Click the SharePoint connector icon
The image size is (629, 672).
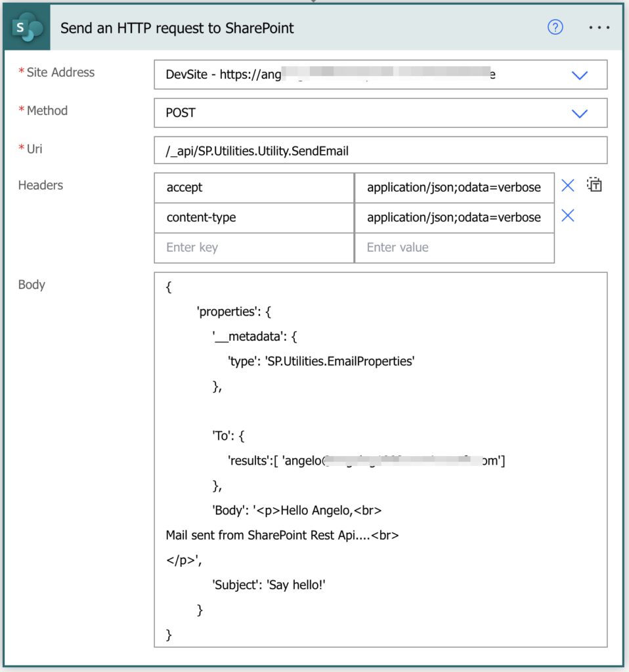(27, 28)
